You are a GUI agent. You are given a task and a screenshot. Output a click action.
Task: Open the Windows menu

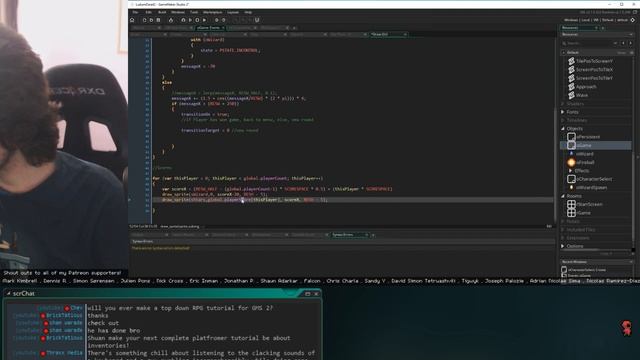tap(178, 12)
